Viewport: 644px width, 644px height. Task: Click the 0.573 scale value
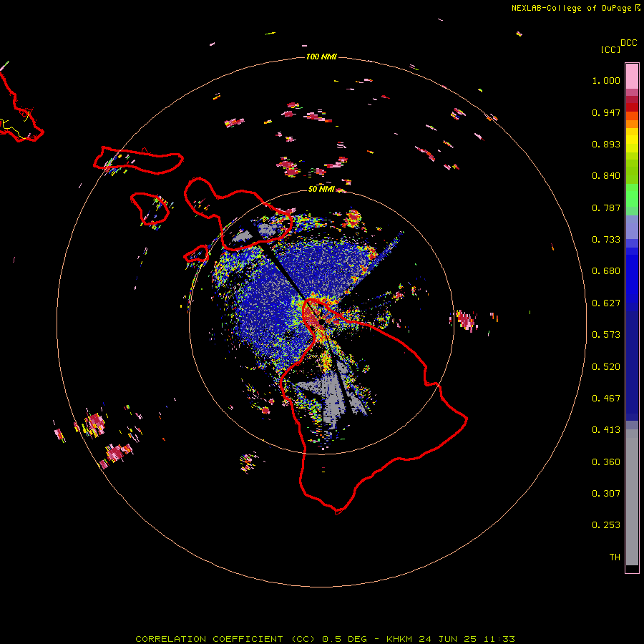[606, 335]
